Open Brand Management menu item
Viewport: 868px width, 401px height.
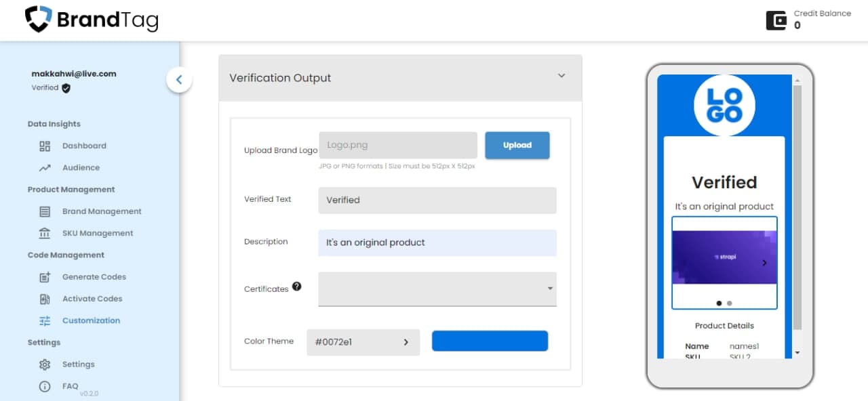point(102,211)
